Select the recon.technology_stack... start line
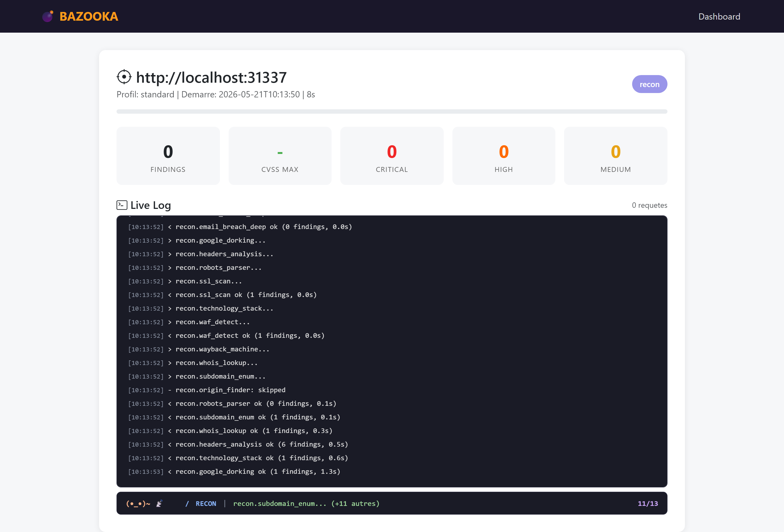 pos(201,308)
